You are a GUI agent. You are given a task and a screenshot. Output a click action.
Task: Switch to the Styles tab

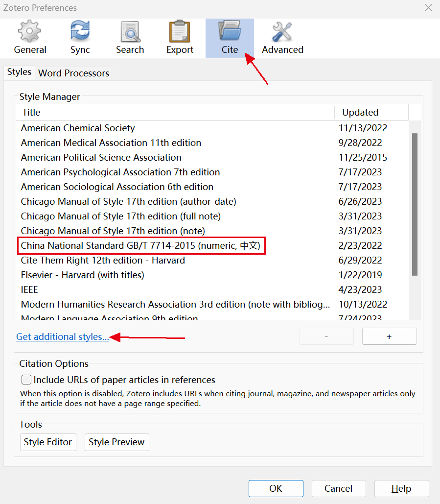tap(20, 72)
